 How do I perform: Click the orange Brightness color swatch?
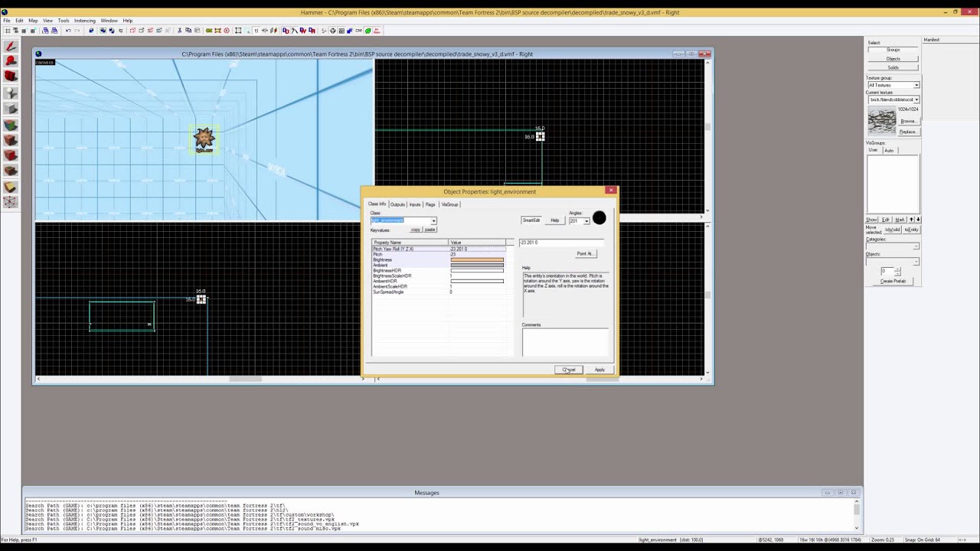477,260
